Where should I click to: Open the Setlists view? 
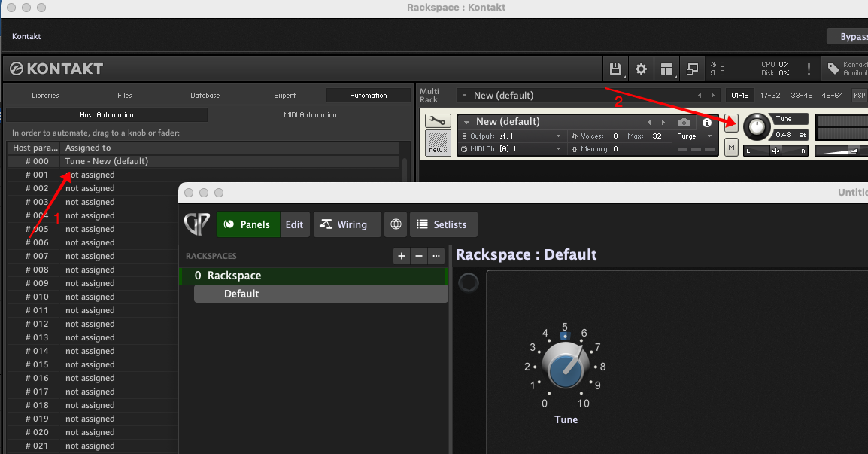coord(444,224)
